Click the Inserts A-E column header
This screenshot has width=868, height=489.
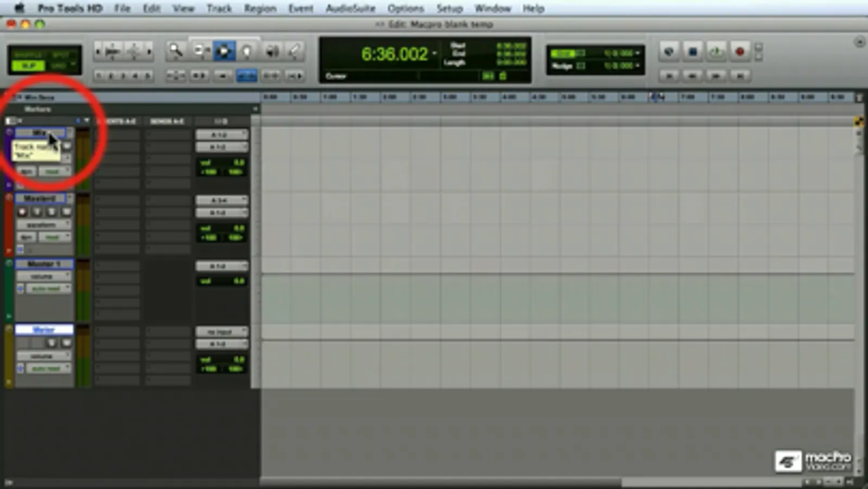tap(117, 121)
